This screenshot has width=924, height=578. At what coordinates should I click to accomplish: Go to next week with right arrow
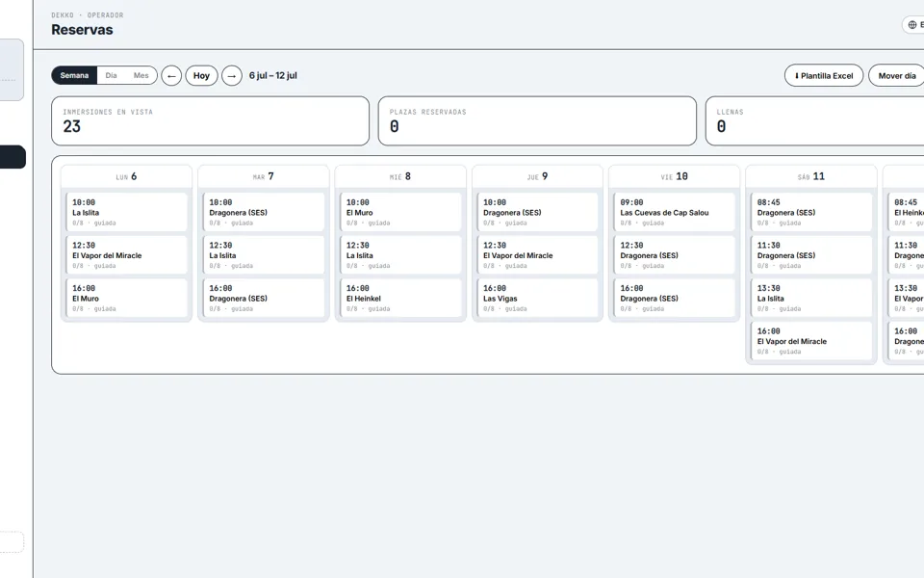pos(232,75)
